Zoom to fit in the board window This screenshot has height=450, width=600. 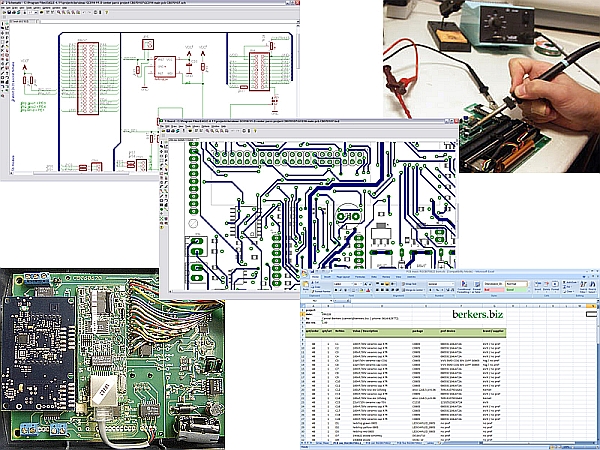[207, 130]
